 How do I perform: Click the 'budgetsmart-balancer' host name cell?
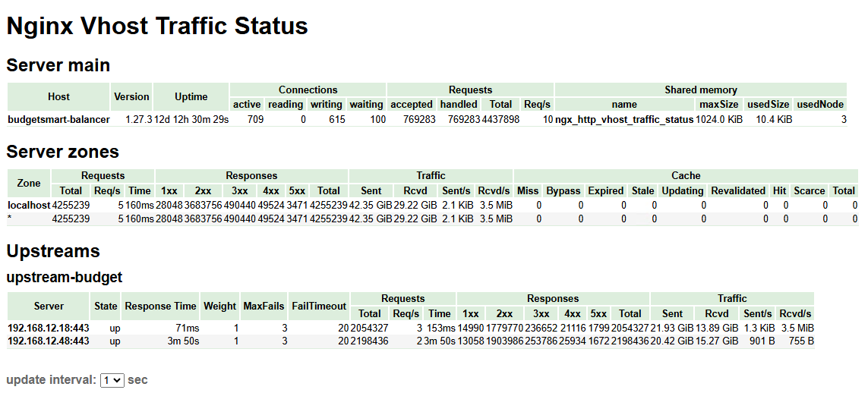(58, 119)
